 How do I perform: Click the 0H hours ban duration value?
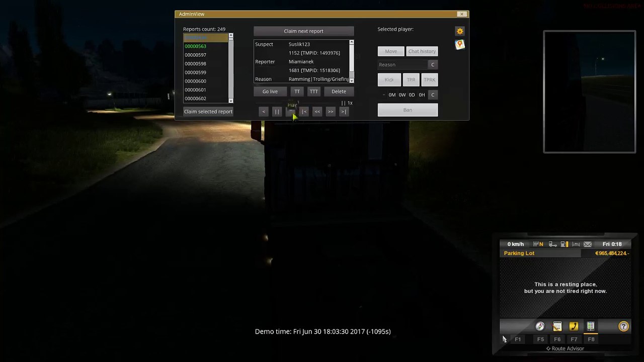tap(422, 95)
